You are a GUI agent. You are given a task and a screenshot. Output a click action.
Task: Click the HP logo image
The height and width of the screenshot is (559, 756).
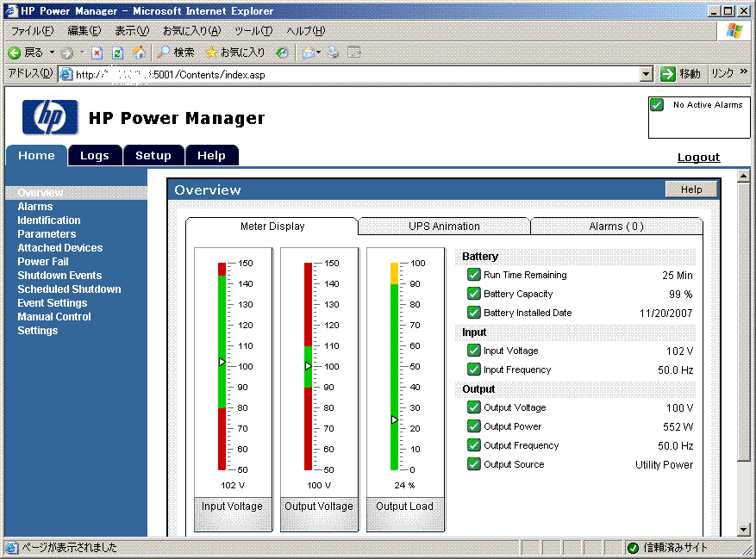point(50,117)
